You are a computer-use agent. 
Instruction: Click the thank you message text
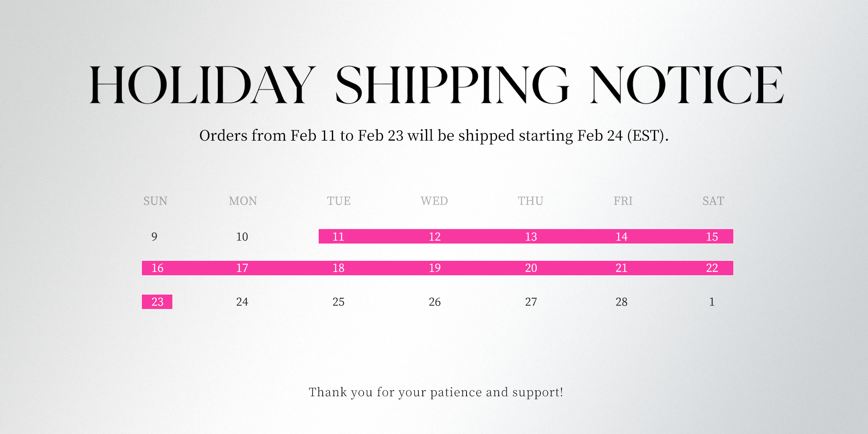[x=436, y=392]
